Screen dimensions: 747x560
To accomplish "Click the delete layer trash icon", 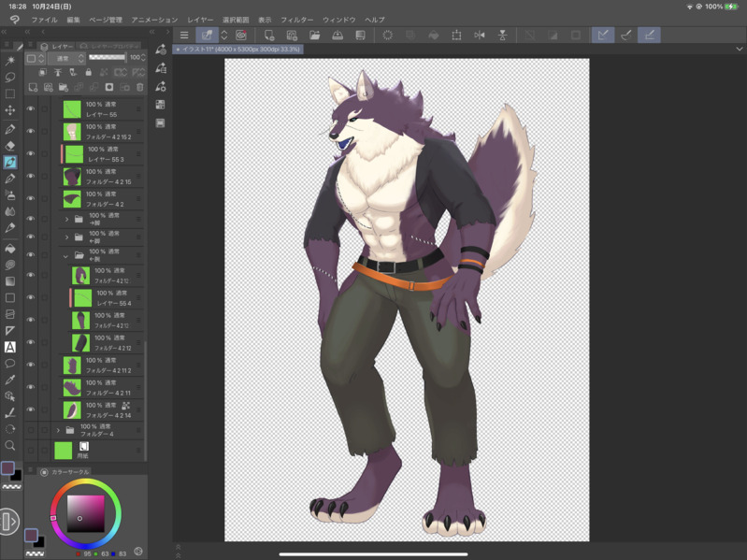I will (140, 88).
